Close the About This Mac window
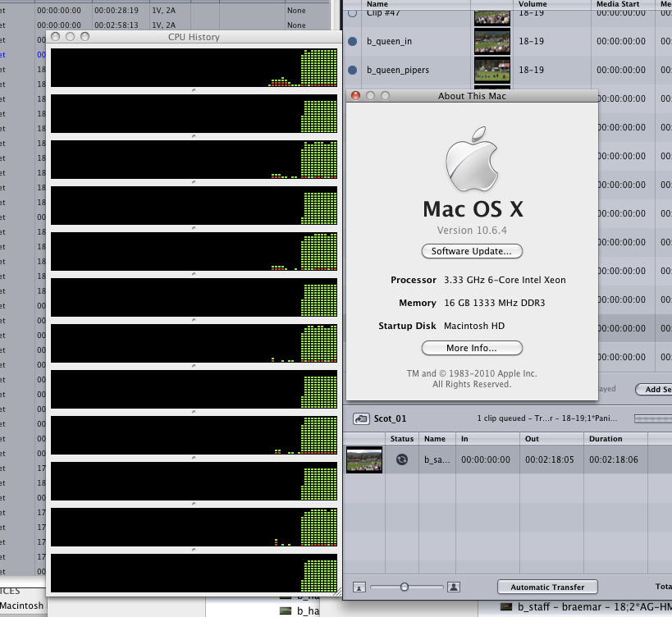The image size is (672, 617). [x=356, y=95]
